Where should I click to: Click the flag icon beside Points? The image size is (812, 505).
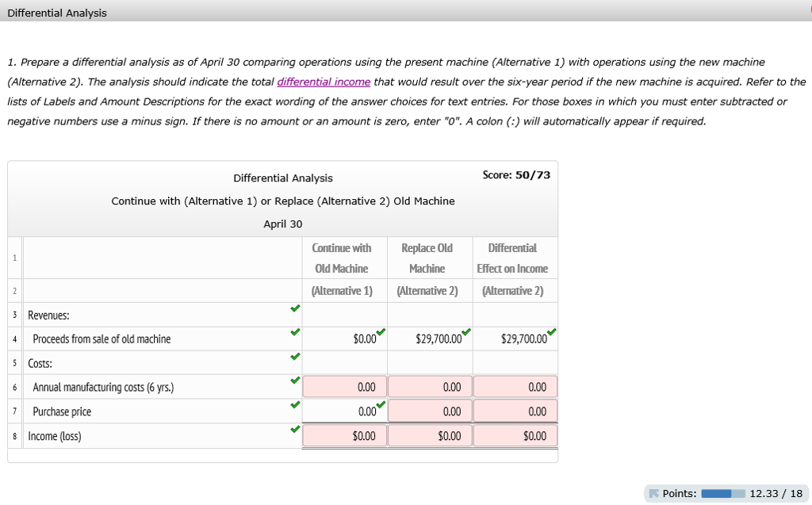click(653, 493)
